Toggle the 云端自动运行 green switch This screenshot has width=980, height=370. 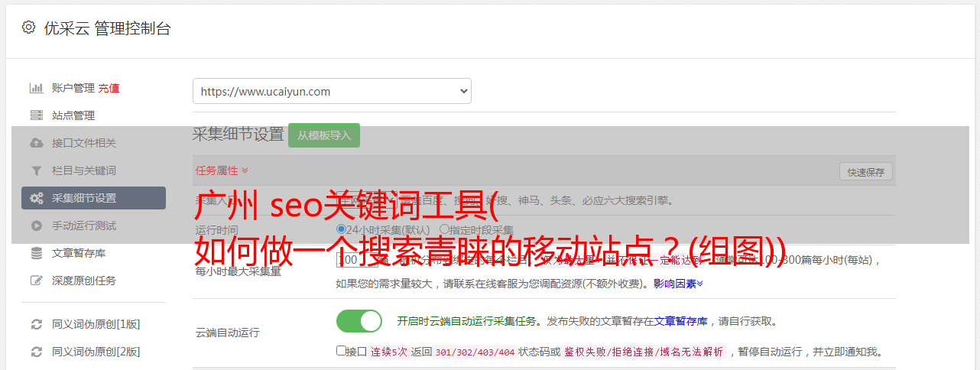[x=359, y=321]
